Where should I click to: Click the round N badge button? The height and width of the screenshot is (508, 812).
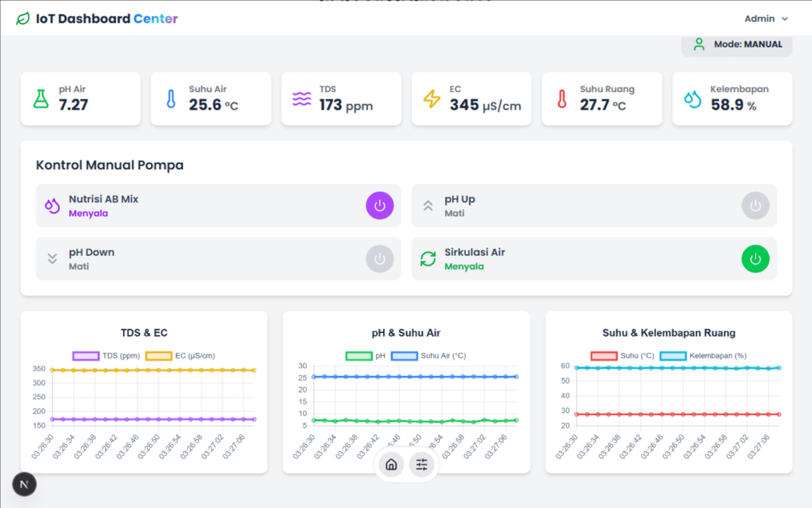[24, 485]
